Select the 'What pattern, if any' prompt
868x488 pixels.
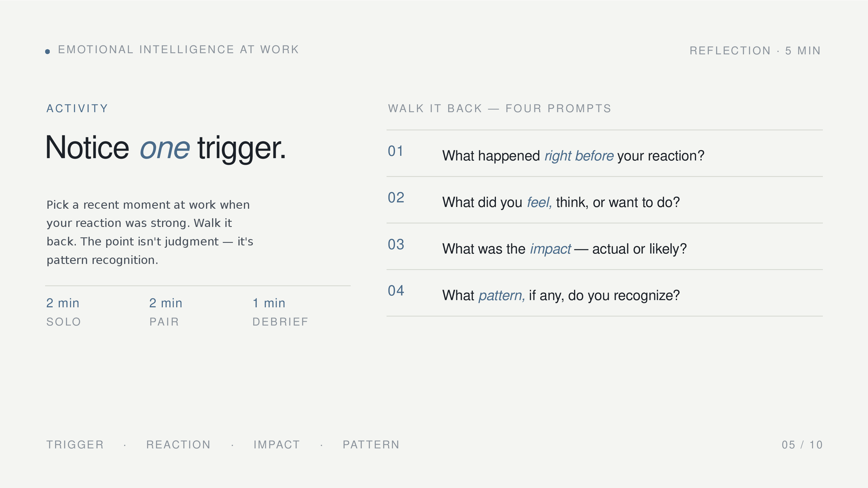click(x=561, y=295)
